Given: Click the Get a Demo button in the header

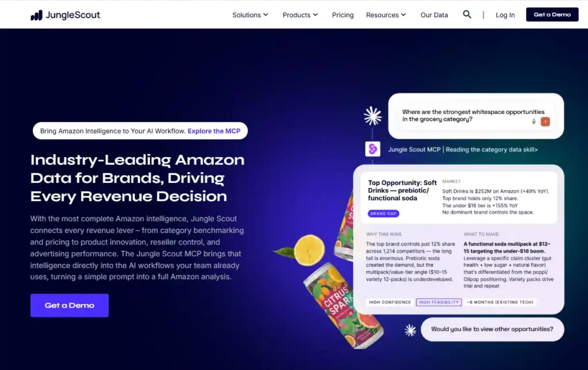Looking at the screenshot, I should pyautogui.click(x=552, y=14).
